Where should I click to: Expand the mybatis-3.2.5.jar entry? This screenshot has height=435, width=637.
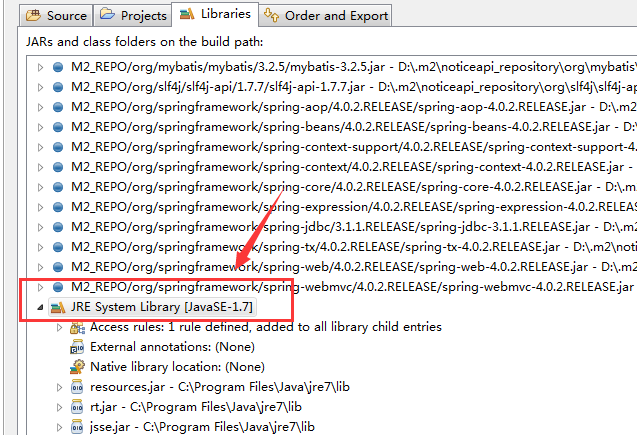click(x=40, y=67)
